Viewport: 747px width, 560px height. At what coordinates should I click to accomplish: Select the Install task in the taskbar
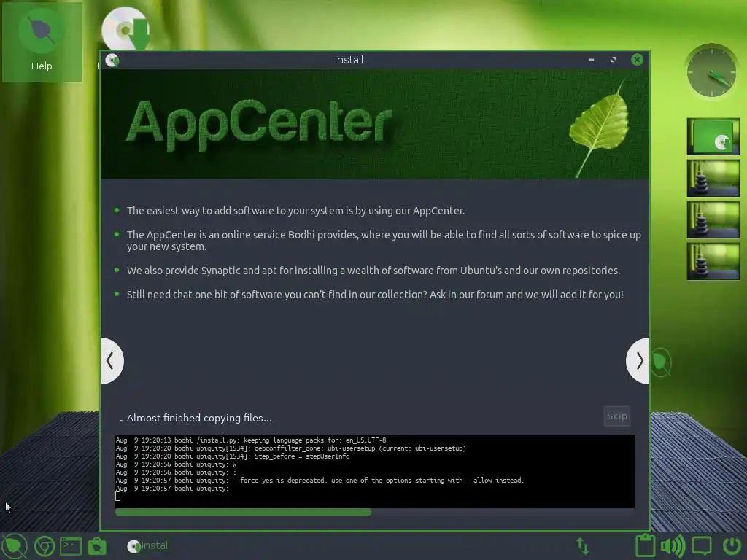click(149, 545)
